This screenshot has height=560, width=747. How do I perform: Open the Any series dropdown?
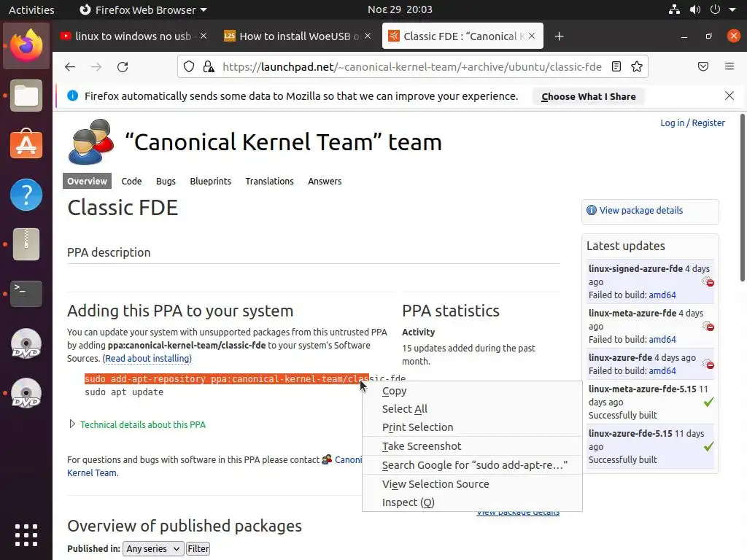(152, 548)
